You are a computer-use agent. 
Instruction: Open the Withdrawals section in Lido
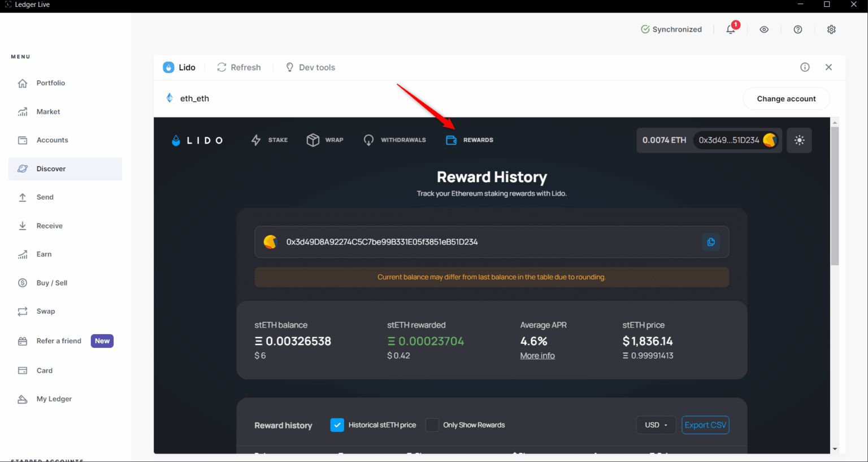368,140
